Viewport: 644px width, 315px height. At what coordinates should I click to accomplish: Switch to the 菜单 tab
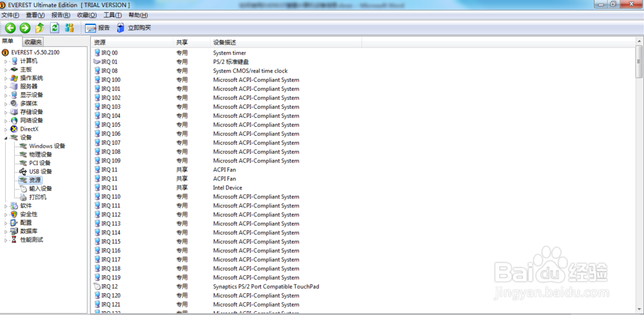click(x=8, y=41)
